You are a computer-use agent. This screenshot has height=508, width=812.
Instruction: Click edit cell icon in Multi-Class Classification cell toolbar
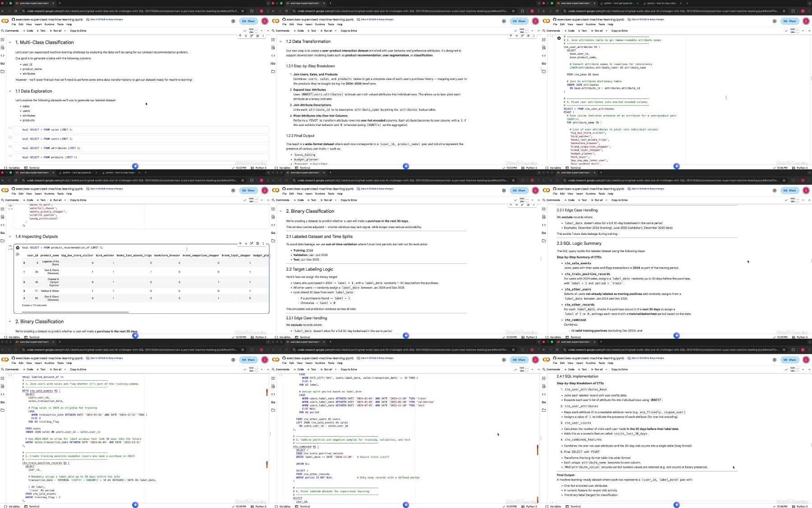[x=252, y=36]
